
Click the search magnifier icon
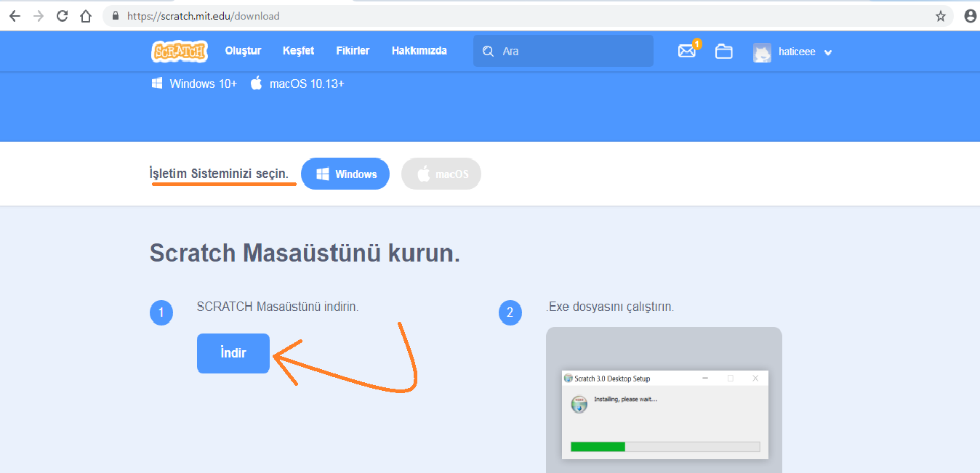click(488, 52)
